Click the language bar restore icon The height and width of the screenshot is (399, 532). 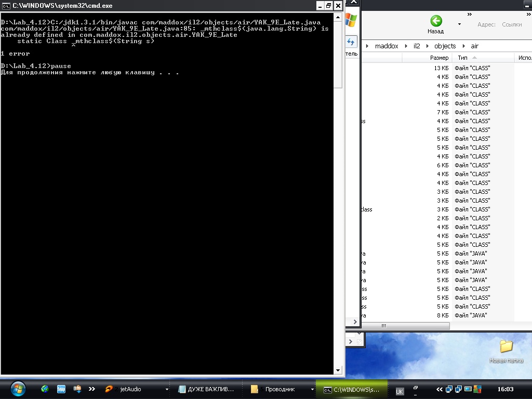[416, 387]
